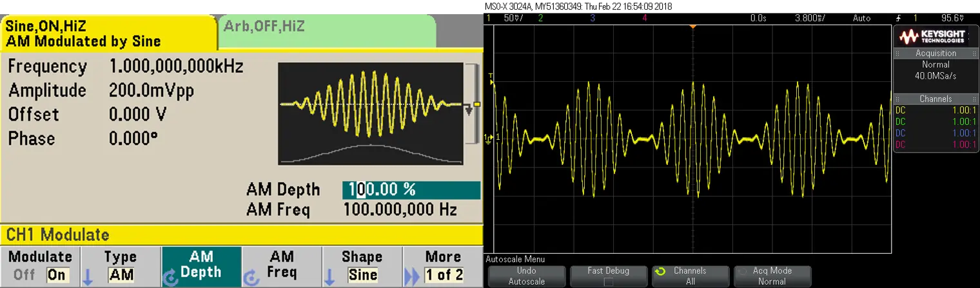Click the orange trigger time reference marker
This screenshot has width=980, height=288.
coord(692,26)
